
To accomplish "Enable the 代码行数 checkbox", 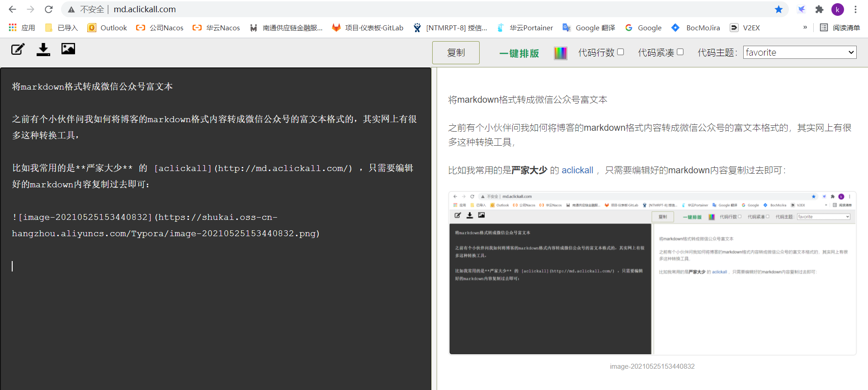I will [621, 52].
